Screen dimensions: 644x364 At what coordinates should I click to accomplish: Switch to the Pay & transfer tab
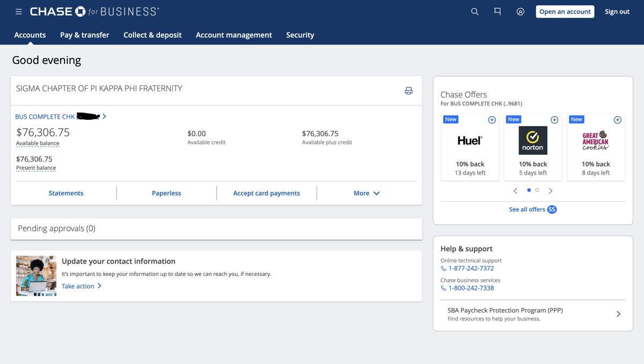pyautogui.click(x=85, y=35)
